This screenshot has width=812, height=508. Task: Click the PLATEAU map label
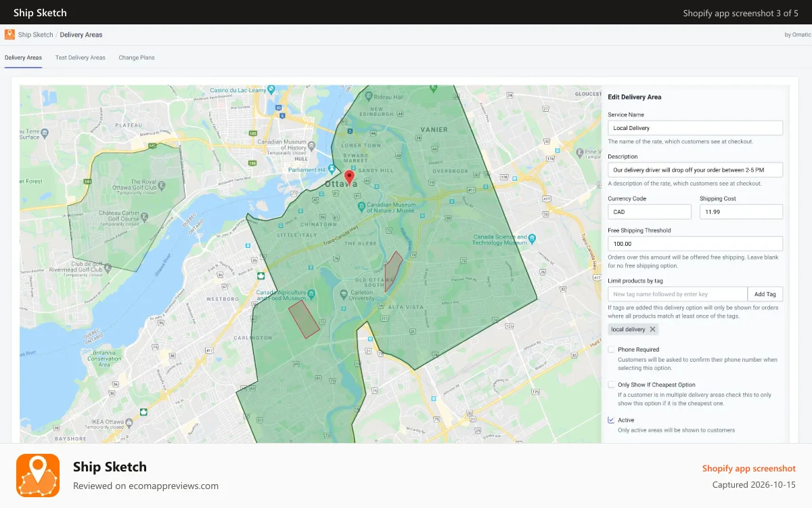click(129, 125)
